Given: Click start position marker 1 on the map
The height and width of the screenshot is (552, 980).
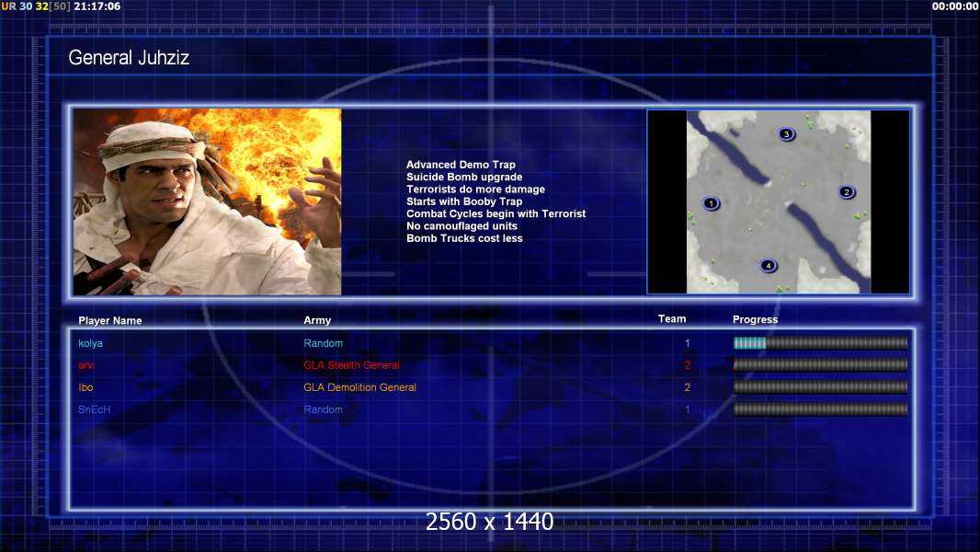Looking at the screenshot, I should point(711,203).
